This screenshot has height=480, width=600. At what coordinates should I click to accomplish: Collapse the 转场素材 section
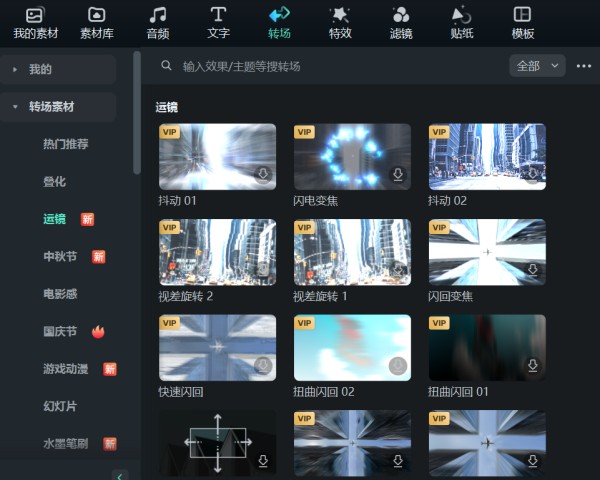pos(58,107)
